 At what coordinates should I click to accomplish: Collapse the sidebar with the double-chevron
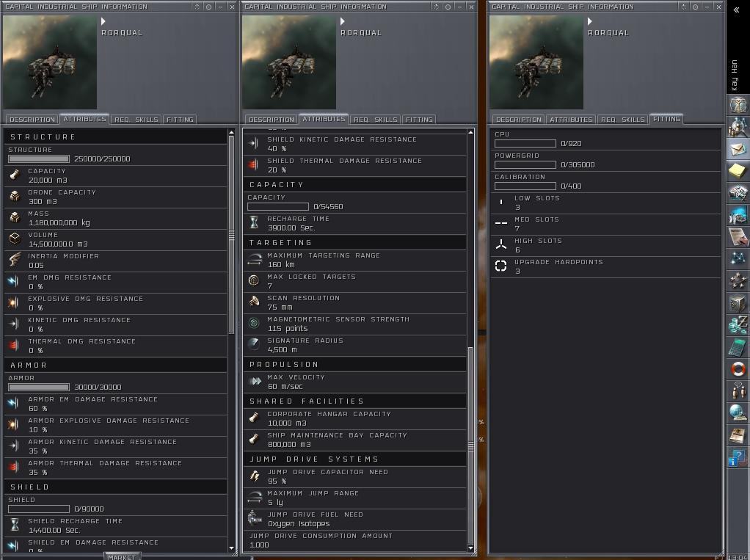coord(737,10)
